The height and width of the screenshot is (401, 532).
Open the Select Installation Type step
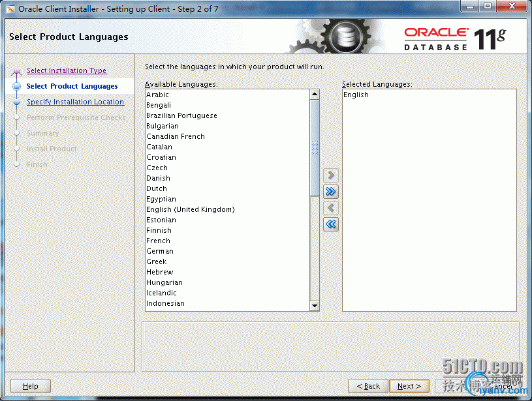coord(67,70)
